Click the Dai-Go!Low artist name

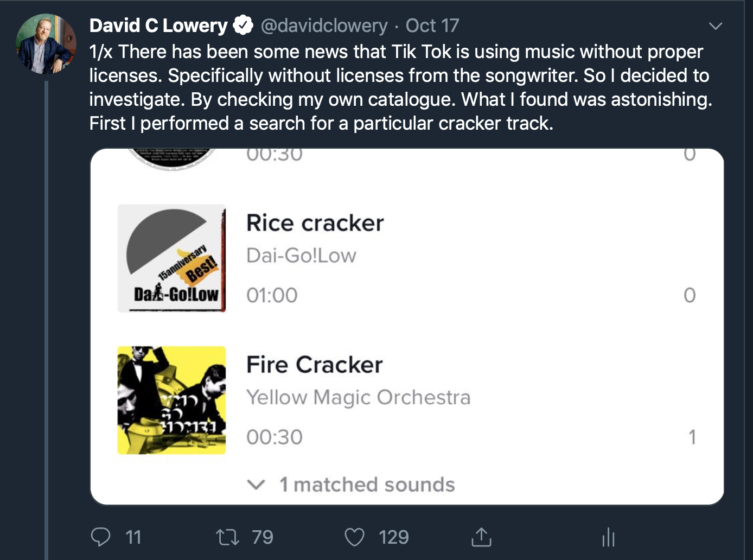[x=301, y=256]
